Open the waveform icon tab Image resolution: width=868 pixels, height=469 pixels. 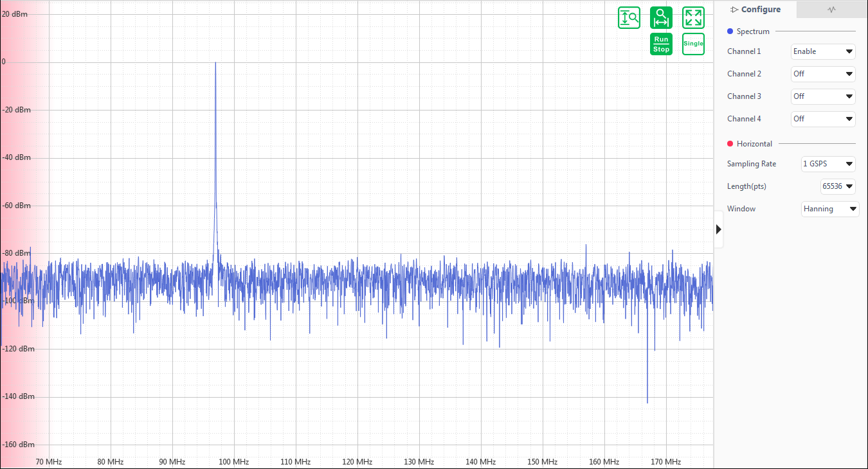(831, 10)
